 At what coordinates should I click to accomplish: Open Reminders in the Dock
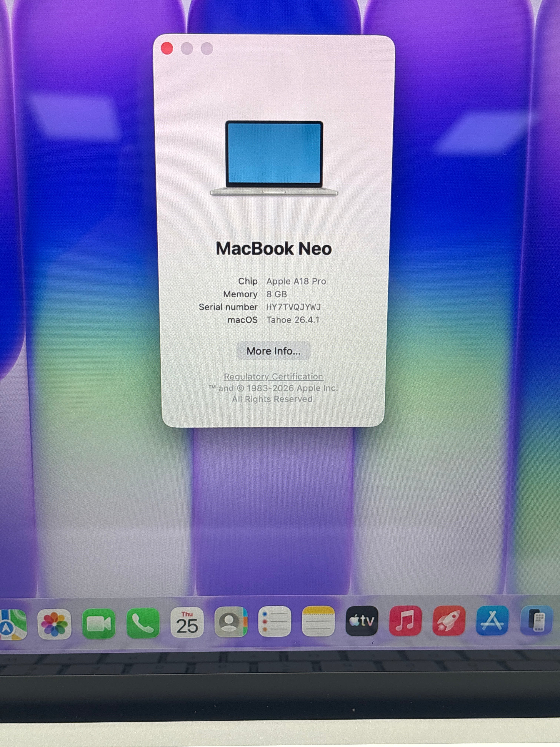(x=274, y=622)
